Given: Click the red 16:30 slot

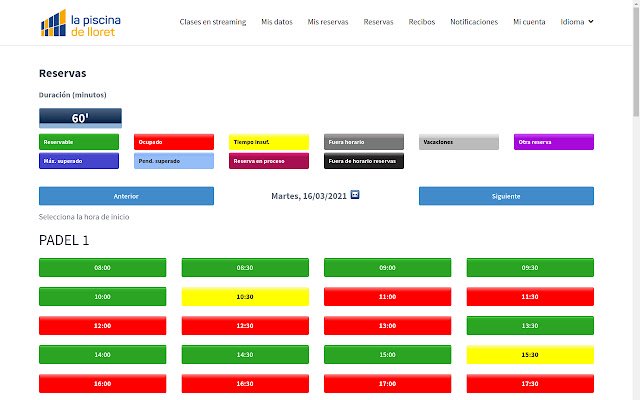Looking at the screenshot, I should (x=245, y=384).
